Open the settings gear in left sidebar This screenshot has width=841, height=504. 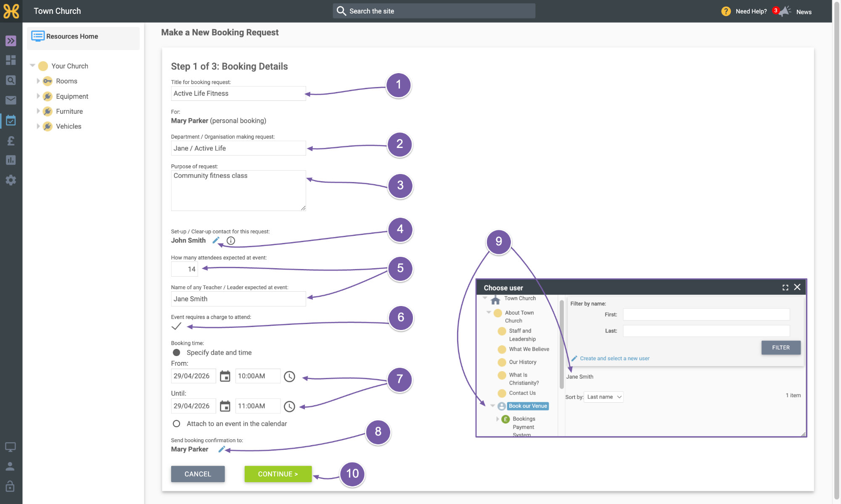click(x=11, y=180)
